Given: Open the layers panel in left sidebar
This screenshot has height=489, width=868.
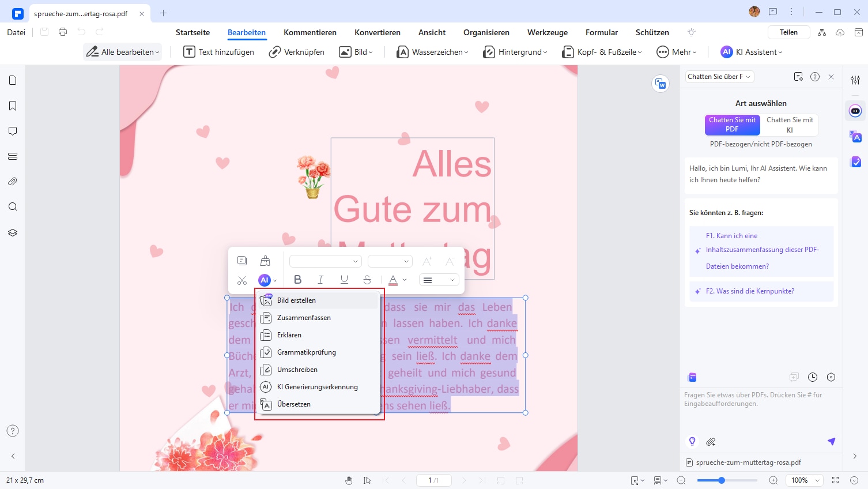Looking at the screenshot, I should click(13, 232).
